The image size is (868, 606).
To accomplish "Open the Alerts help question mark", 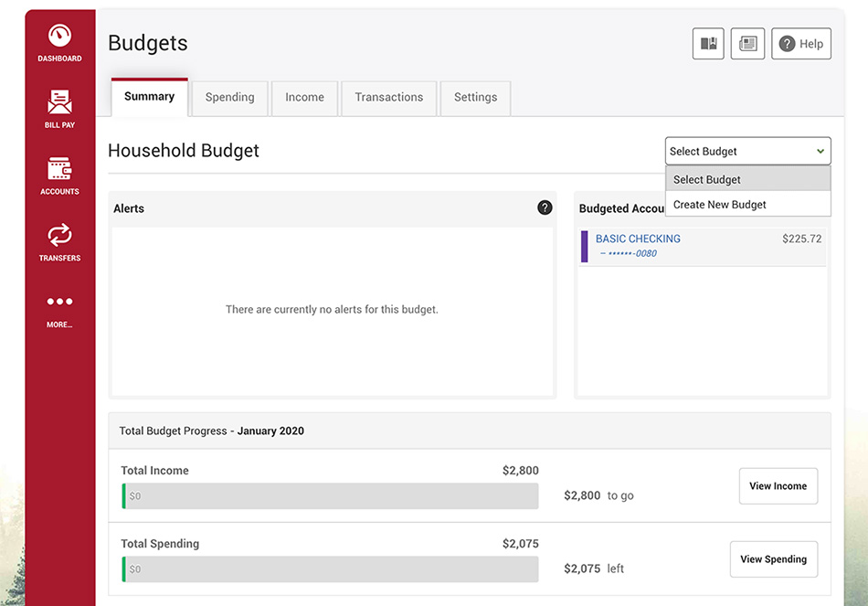I will coord(545,207).
